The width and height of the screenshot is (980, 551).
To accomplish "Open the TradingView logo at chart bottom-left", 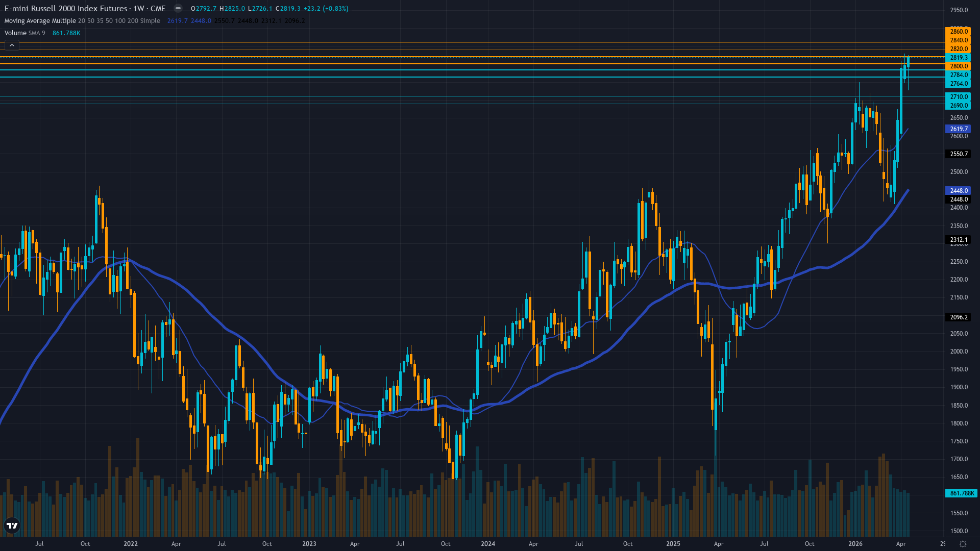I will pyautogui.click(x=12, y=525).
